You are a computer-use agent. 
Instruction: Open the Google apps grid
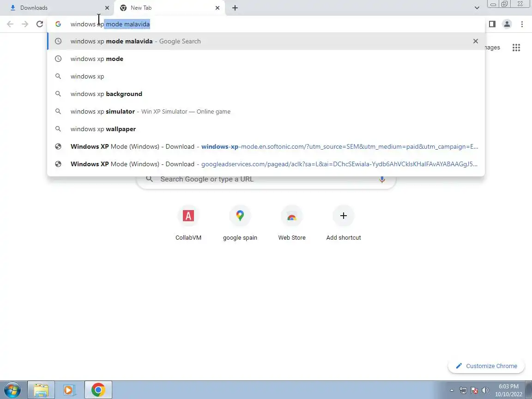[x=516, y=48]
